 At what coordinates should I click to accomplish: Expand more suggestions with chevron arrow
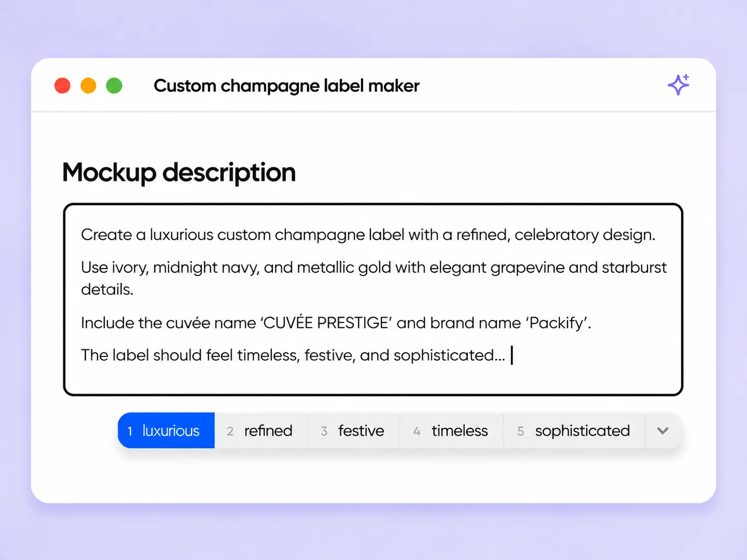pyautogui.click(x=663, y=431)
